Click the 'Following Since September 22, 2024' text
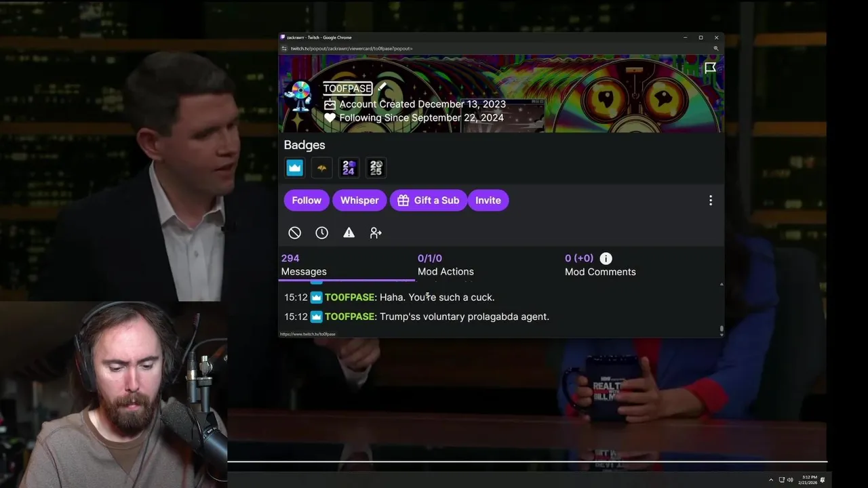This screenshot has height=488, width=868. [421, 118]
